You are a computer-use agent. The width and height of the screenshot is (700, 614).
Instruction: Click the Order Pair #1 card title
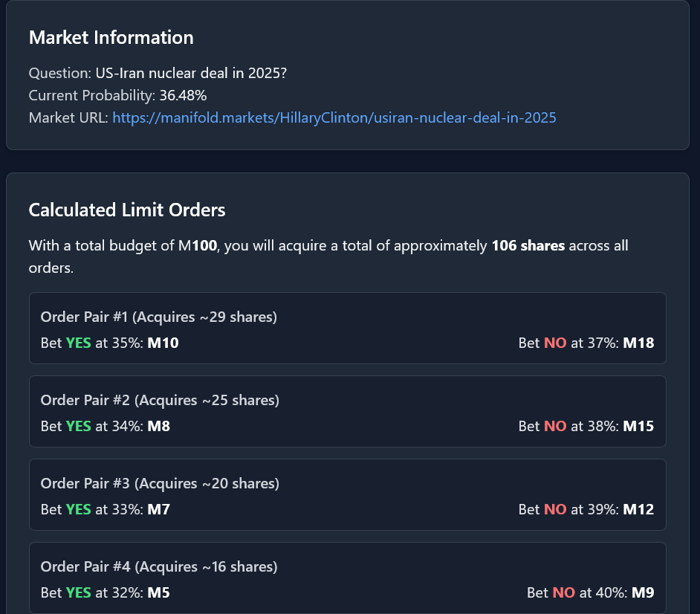tap(158, 317)
